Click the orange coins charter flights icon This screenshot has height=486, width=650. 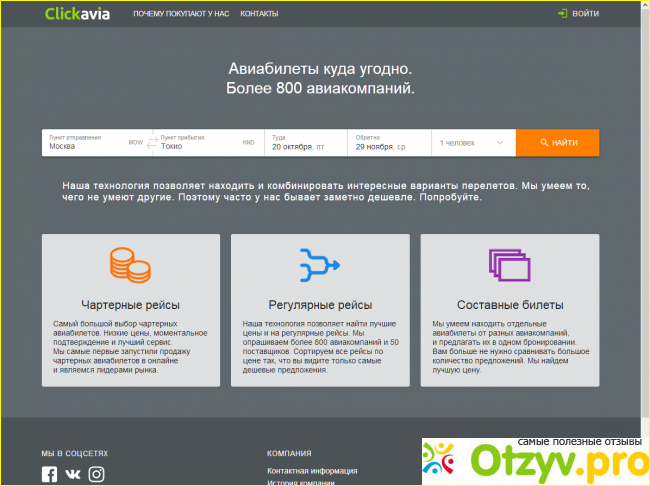click(x=130, y=265)
